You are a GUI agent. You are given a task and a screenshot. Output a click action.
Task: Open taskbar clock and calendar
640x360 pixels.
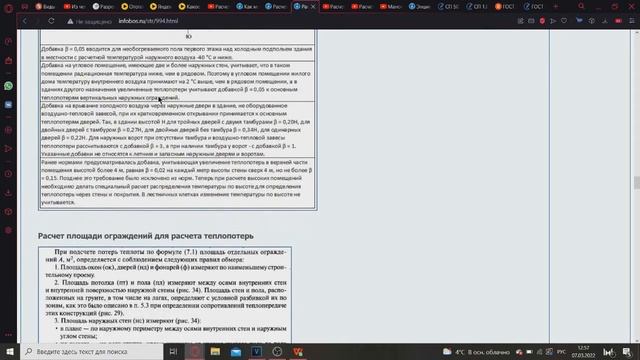(583, 352)
